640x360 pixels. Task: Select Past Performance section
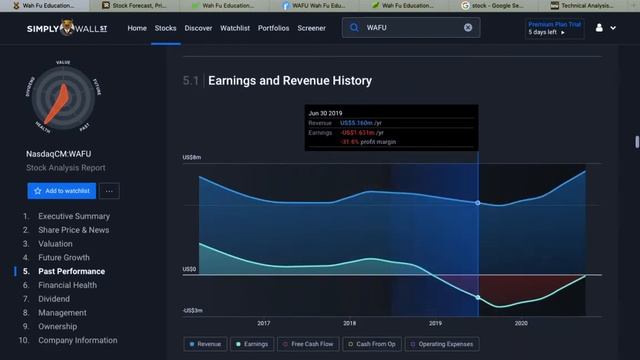71,271
